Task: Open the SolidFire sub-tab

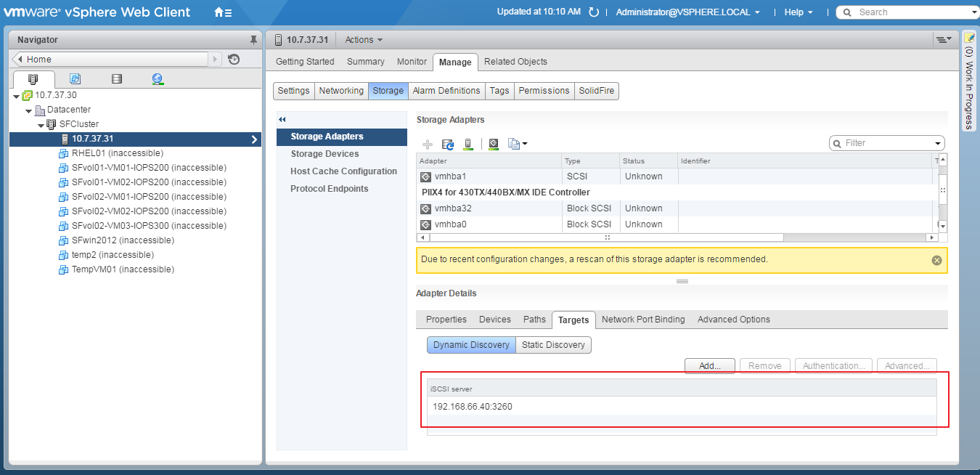Action: [597, 91]
